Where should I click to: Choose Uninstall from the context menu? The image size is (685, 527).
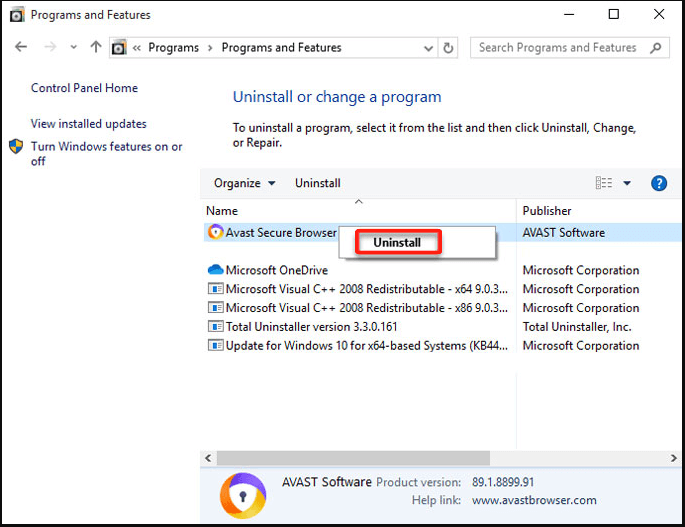coord(398,242)
